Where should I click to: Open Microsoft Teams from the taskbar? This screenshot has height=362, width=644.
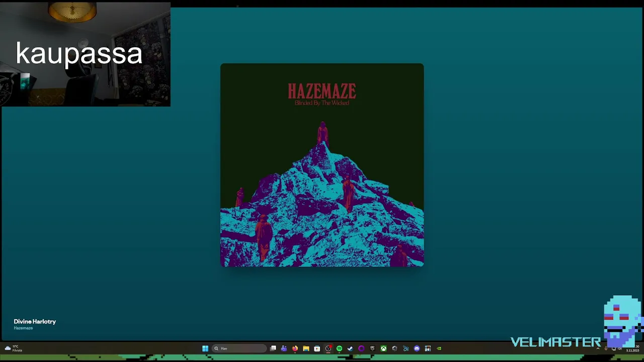point(284,348)
